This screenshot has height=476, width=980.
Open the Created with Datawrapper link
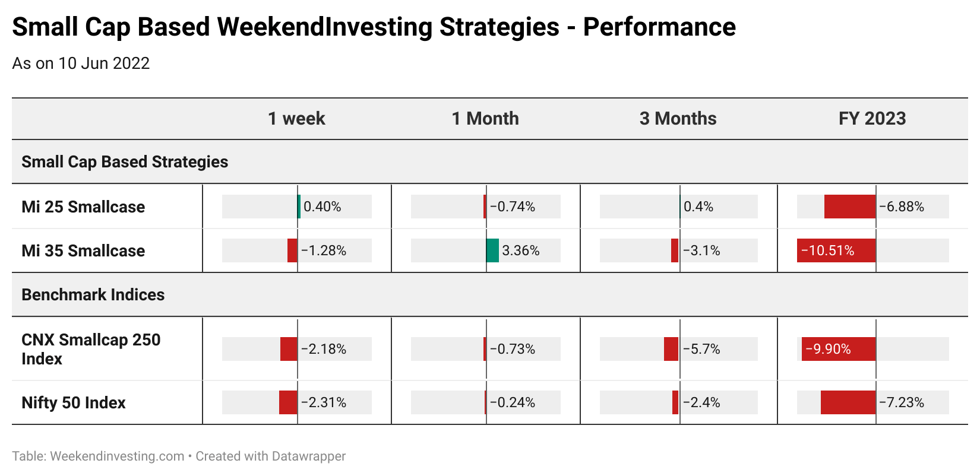(x=271, y=456)
